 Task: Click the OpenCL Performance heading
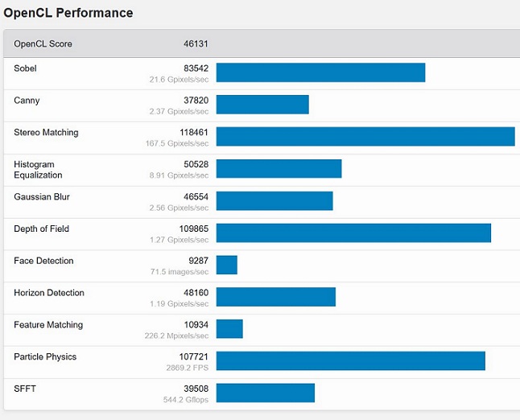(x=68, y=13)
